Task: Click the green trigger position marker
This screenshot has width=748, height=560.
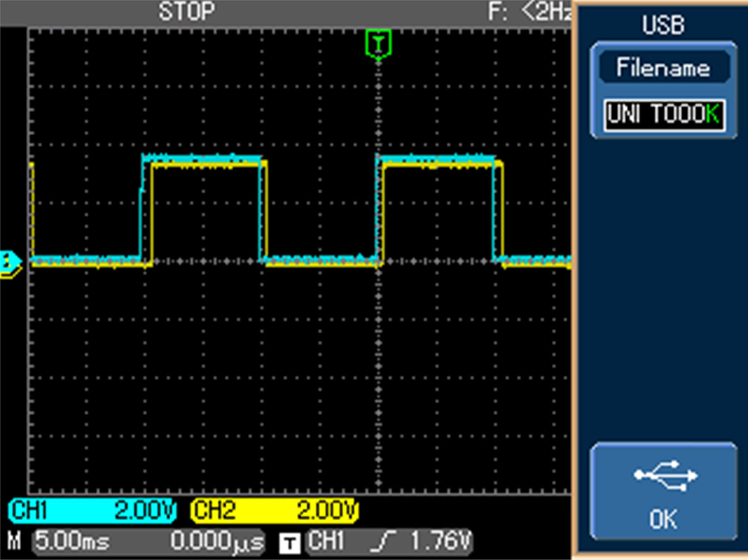Action: 379,44
